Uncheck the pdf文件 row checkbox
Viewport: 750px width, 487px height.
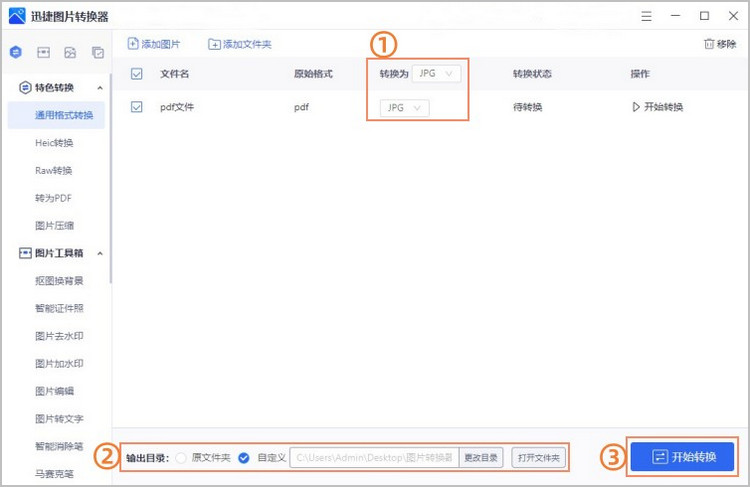tap(137, 107)
